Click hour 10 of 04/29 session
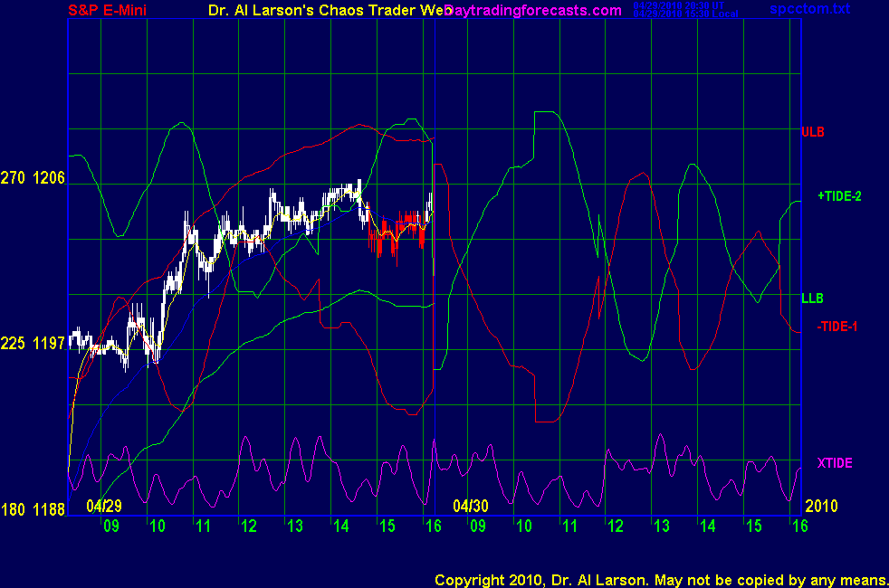 (158, 526)
